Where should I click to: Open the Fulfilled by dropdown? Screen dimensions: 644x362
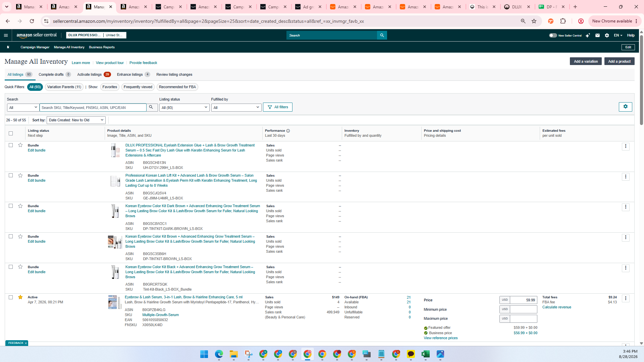click(236, 107)
